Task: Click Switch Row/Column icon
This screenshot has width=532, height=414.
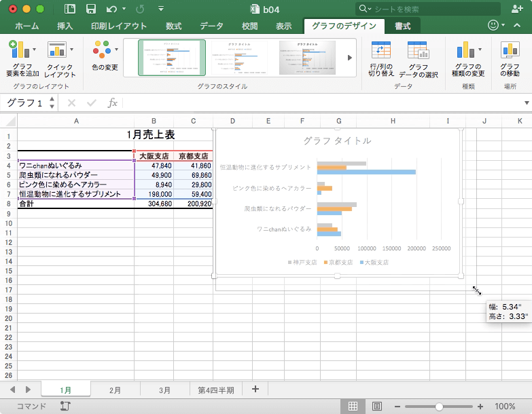Action: pyautogui.click(x=381, y=50)
